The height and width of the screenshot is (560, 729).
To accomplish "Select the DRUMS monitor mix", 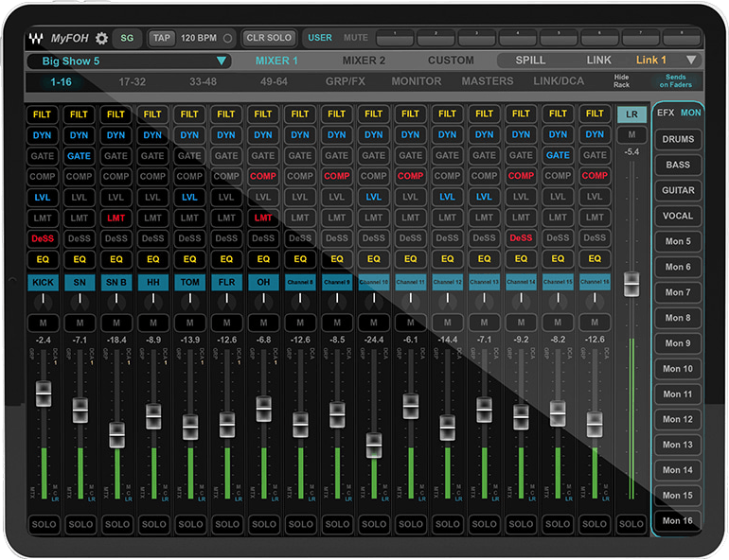I will coord(678,139).
